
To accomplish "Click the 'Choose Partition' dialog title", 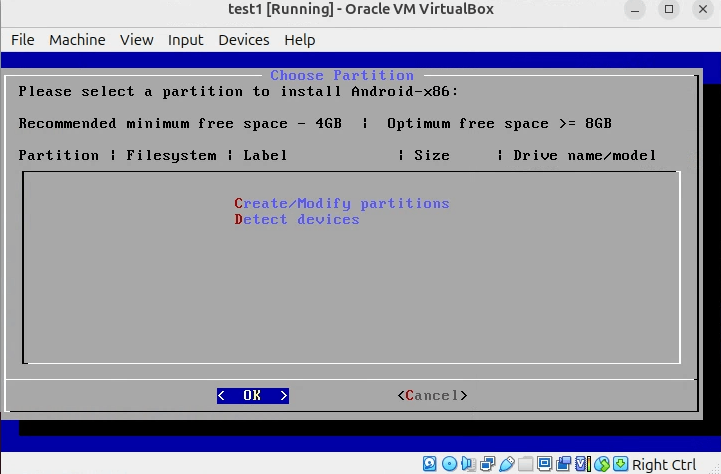I will pos(342,75).
